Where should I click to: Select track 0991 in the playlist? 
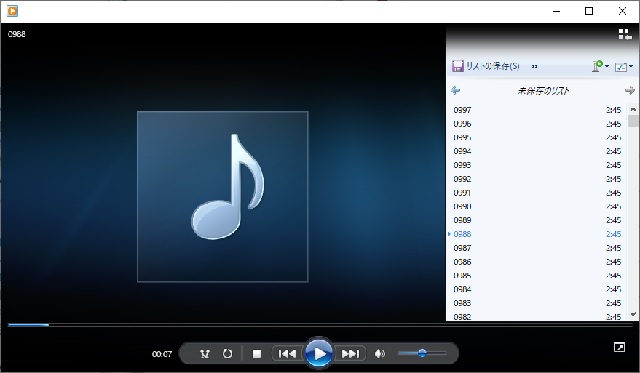tap(537, 193)
